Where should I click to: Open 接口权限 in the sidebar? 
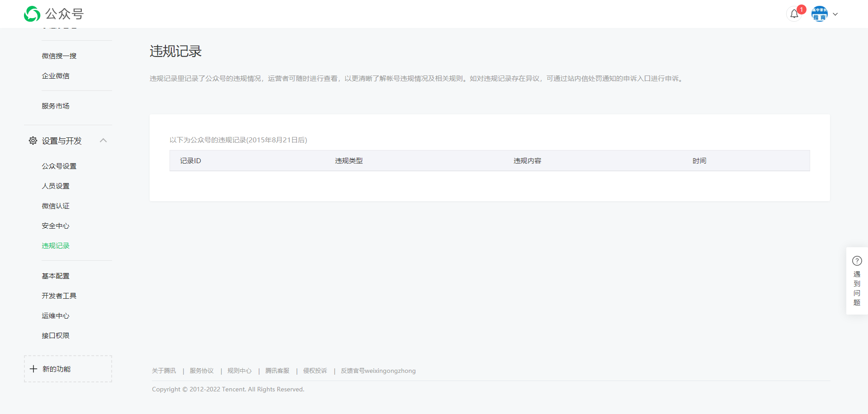pos(56,336)
